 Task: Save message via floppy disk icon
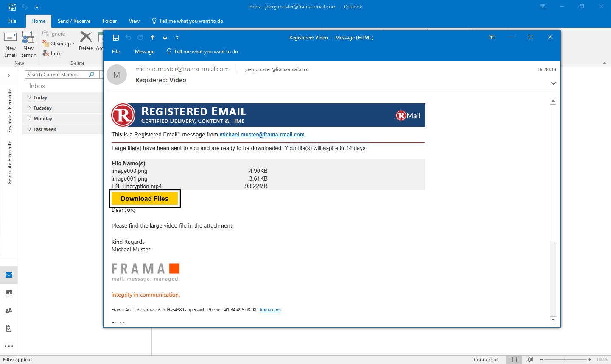[116, 37]
